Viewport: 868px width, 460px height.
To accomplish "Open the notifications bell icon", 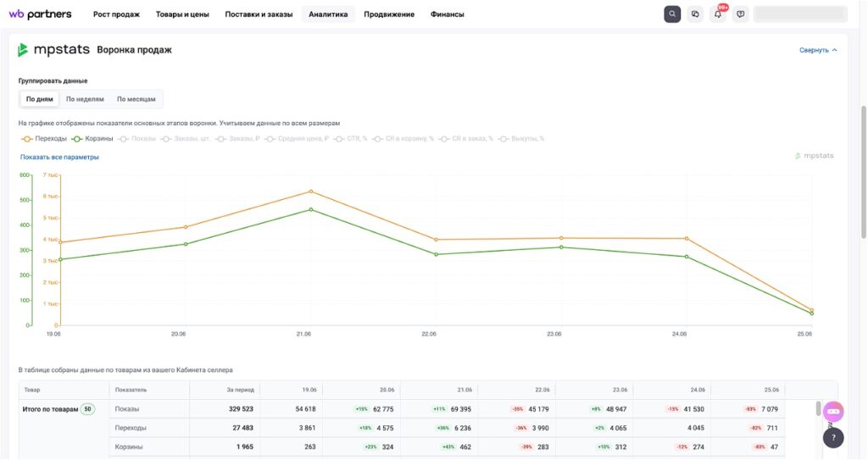I will [x=718, y=14].
